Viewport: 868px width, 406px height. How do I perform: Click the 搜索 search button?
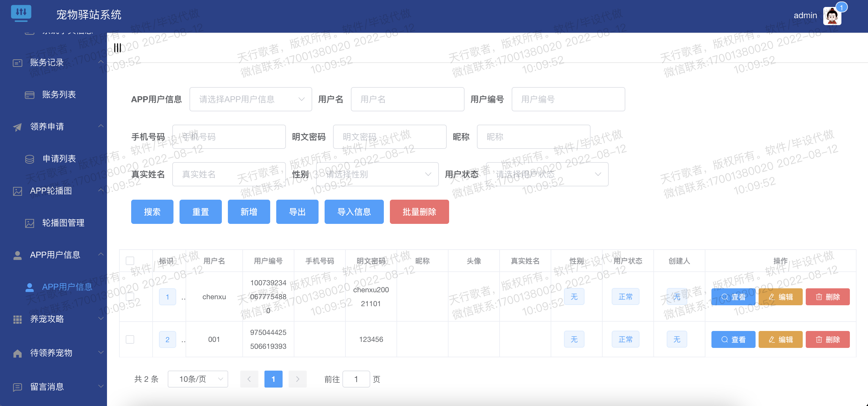tap(152, 212)
